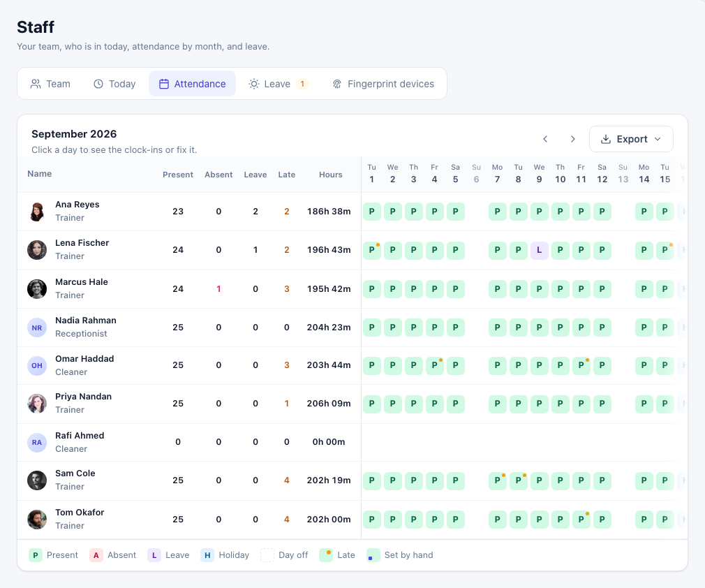
Task: Click the Hours column header
Action: (330, 175)
